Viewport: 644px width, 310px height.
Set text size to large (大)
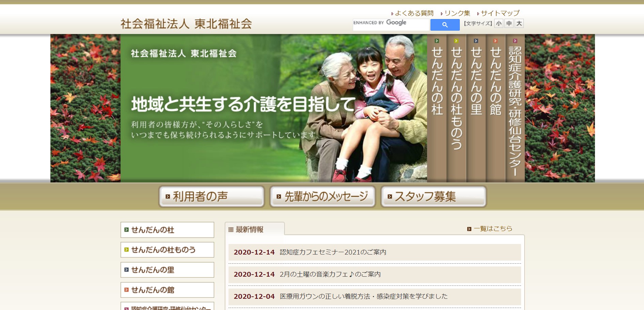[519, 23]
